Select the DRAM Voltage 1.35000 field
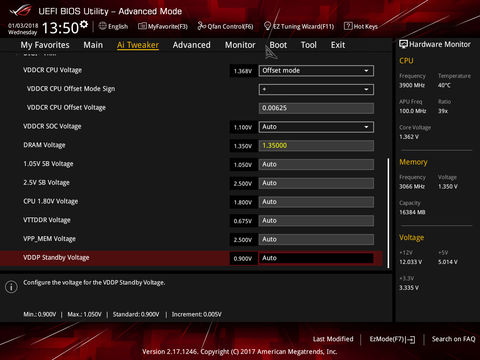This screenshot has height=360, width=480. click(316, 146)
